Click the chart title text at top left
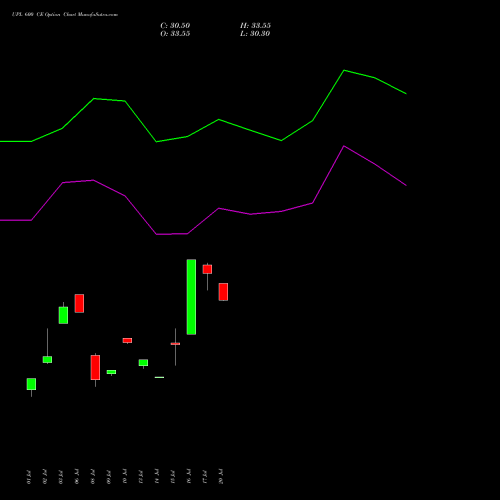The height and width of the screenshot is (500, 500). (x=65, y=15)
